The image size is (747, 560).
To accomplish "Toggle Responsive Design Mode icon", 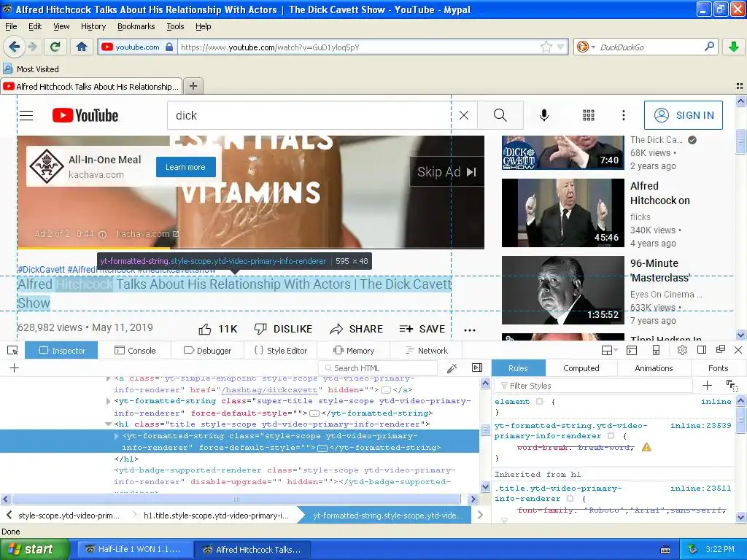I will point(656,350).
